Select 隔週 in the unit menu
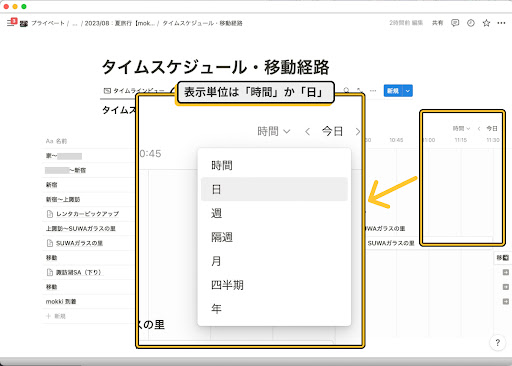Viewport: 512px width, 366px height. [x=274, y=237]
